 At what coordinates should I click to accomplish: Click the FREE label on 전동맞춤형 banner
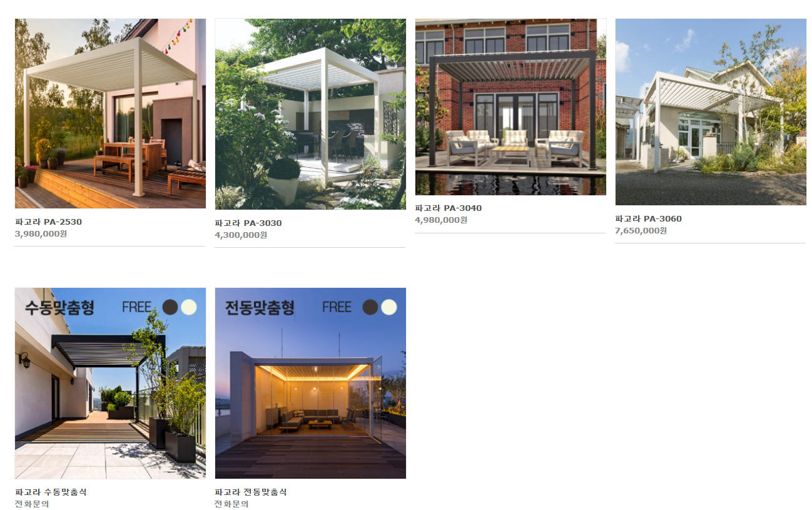337,307
